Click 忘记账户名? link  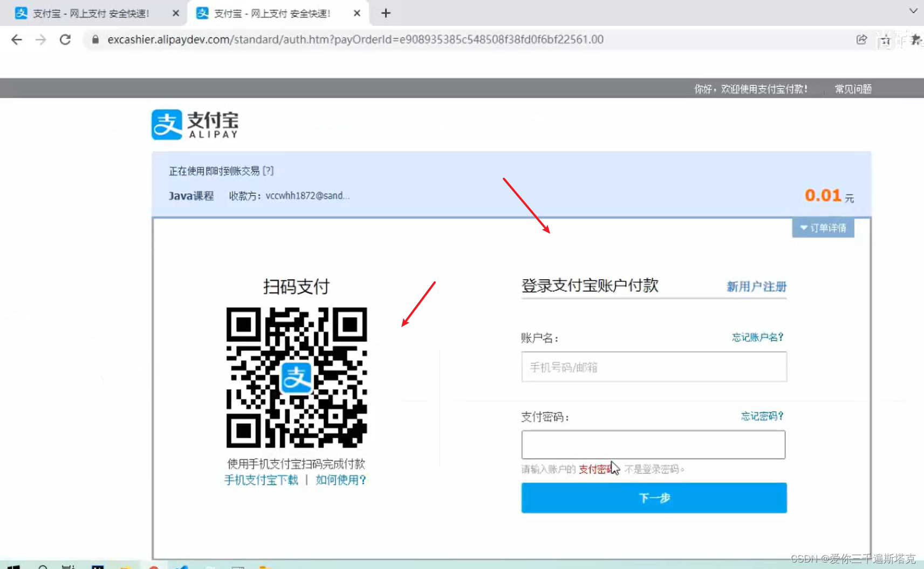[757, 337]
